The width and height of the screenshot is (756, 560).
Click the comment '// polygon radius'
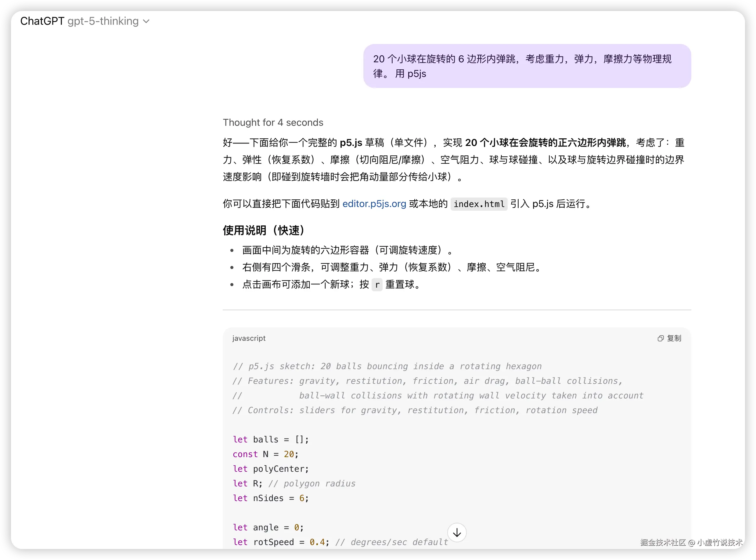312,484
